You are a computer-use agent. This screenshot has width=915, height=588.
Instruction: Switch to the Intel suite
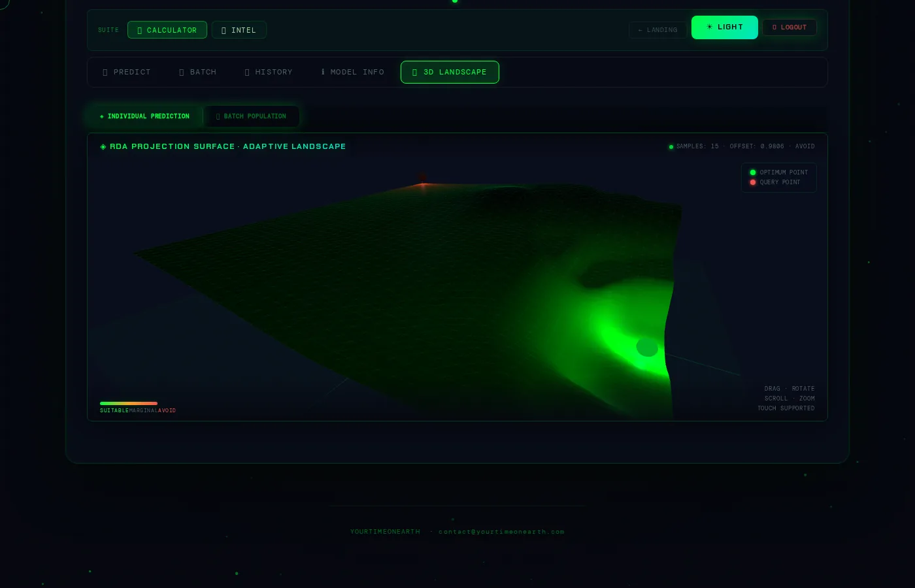tap(239, 30)
